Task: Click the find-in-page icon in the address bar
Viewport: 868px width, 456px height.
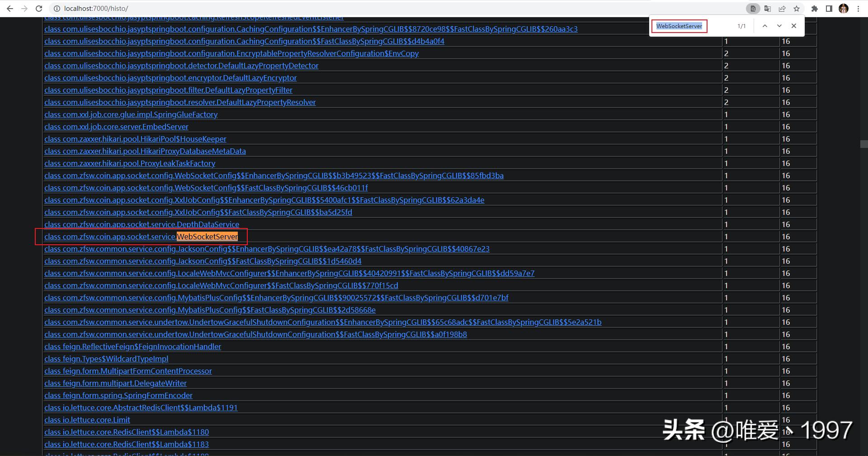Action: [x=753, y=9]
